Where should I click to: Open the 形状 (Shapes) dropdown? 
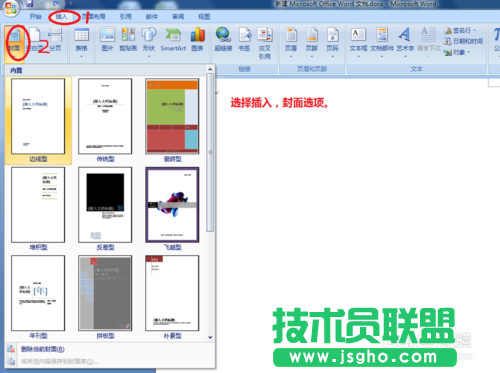pyautogui.click(x=149, y=43)
